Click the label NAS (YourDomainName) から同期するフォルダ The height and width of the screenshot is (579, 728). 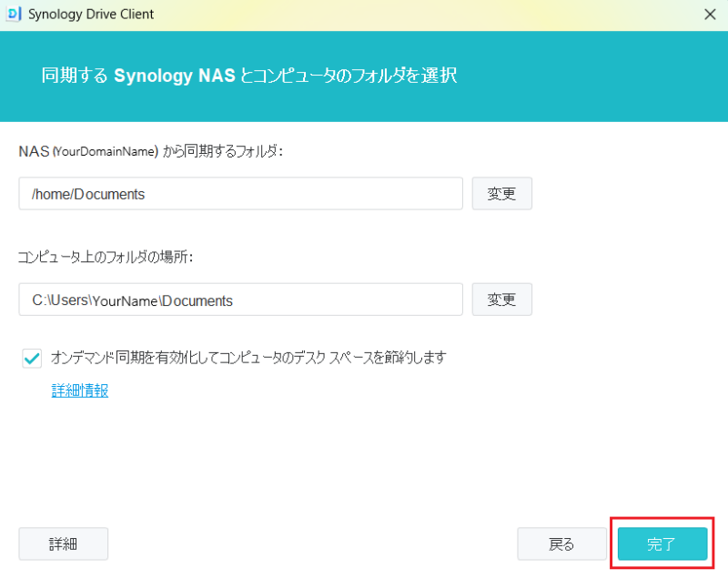coord(150,151)
